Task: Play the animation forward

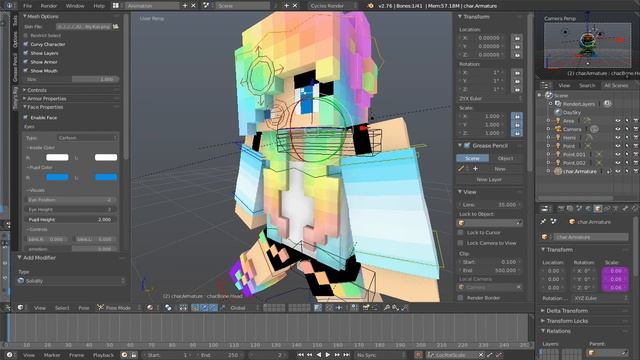Action: (328, 355)
